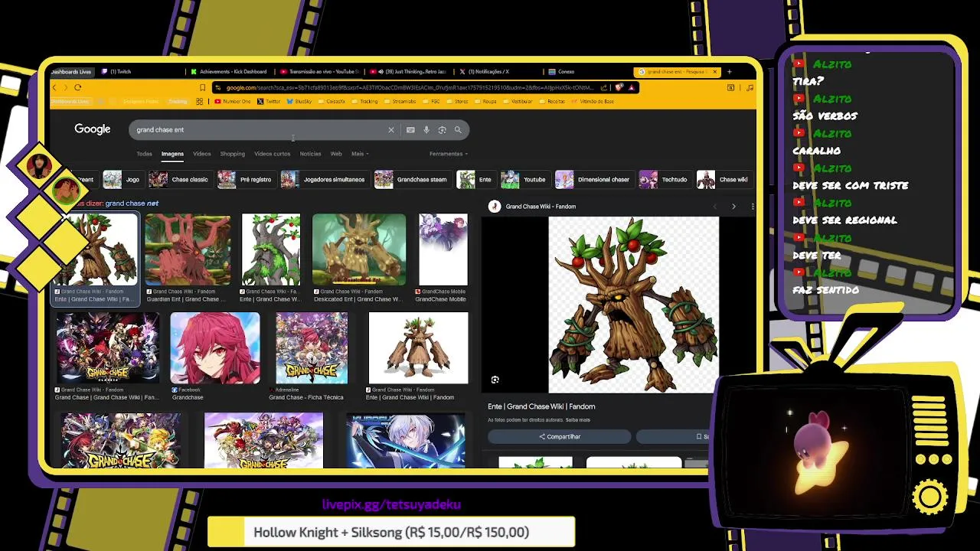Click the Chase classic suggestion chip

180,180
